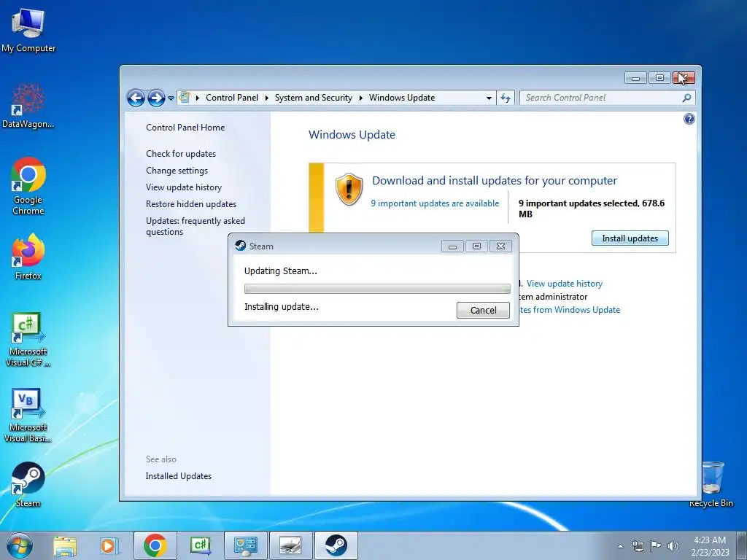Go forward in Control Panel
The height and width of the screenshot is (560, 747).
(x=156, y=98)
